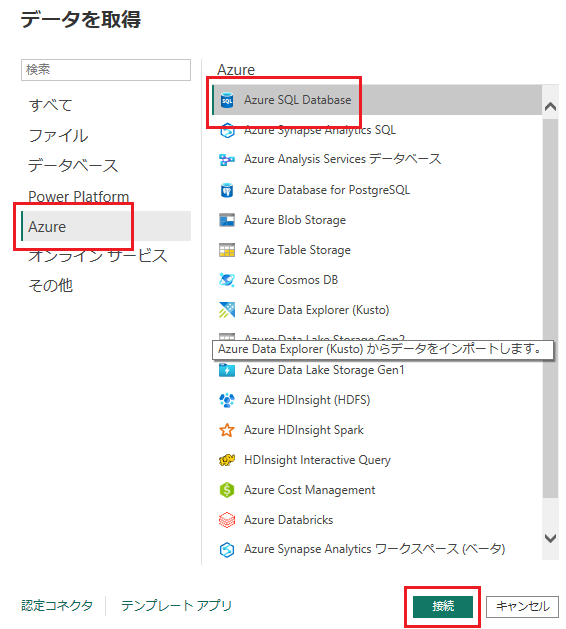Click the connector list scrollbar thumb
Image resolution: width=566 pixels, height=629 pixels.
point(550,308)
